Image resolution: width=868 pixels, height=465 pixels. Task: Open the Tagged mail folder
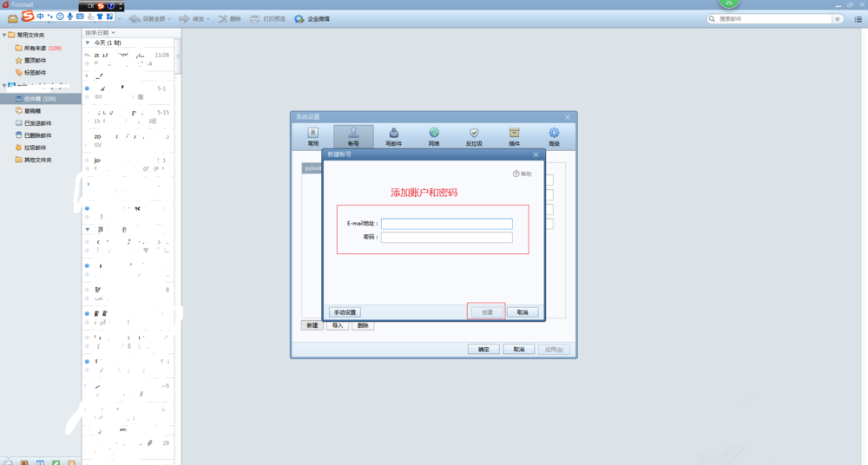(31, 73)
